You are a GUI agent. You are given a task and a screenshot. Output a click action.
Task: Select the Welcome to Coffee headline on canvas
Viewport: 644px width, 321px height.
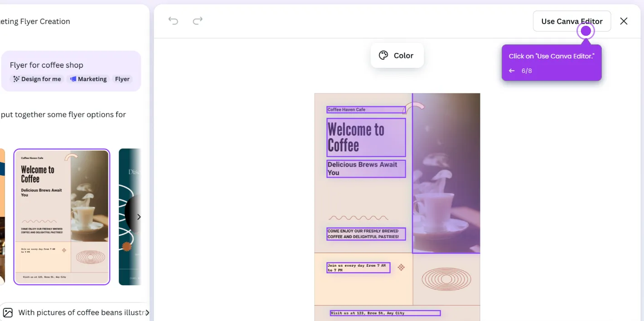coord(366,138)
